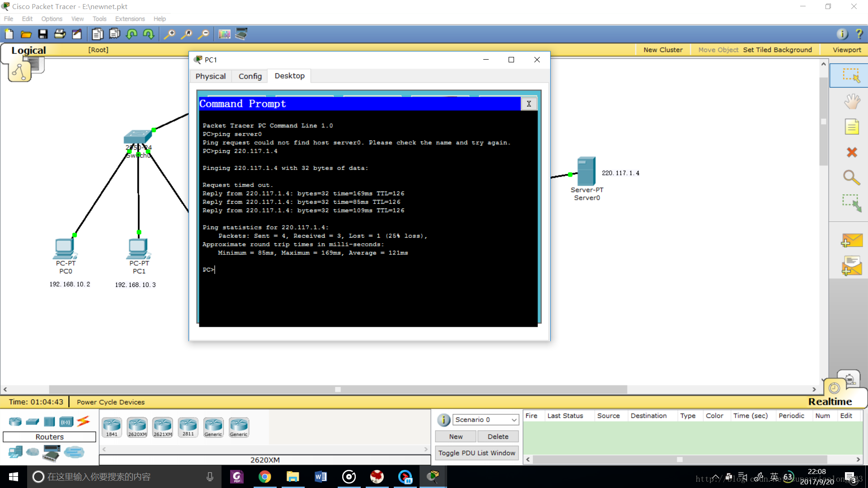This screenshot has height=488, width=868.
Task: Open Chrome from the taskbar
Action: point(265,477)
